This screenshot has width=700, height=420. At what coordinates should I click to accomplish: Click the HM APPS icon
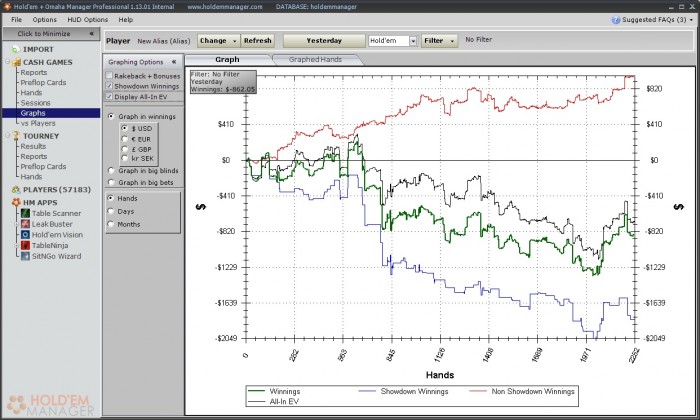coord(16,203)
